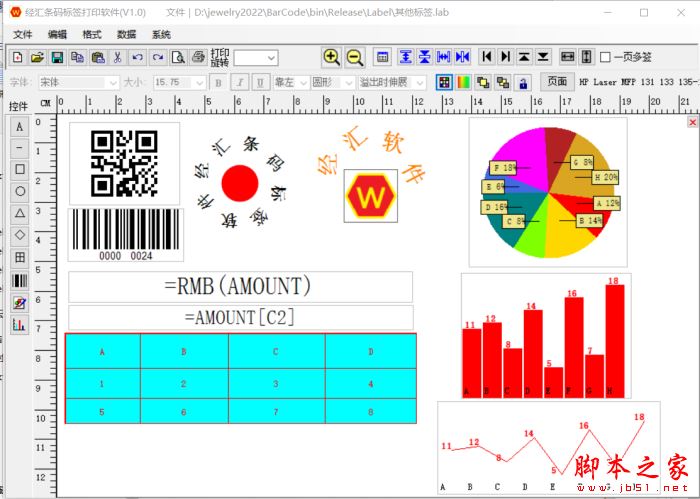Screen dimensions: 700x499
Task: Bring control to front
Action: click(x=483, y=82)
